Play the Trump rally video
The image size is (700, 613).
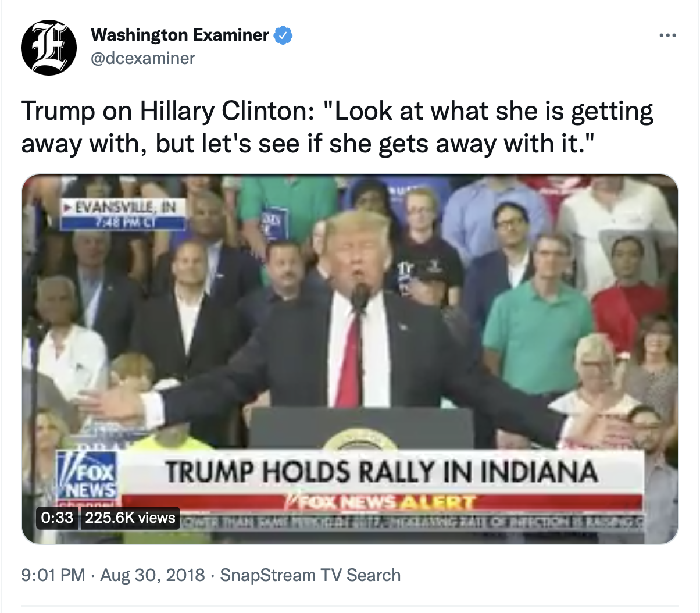(x=350, y=359)
